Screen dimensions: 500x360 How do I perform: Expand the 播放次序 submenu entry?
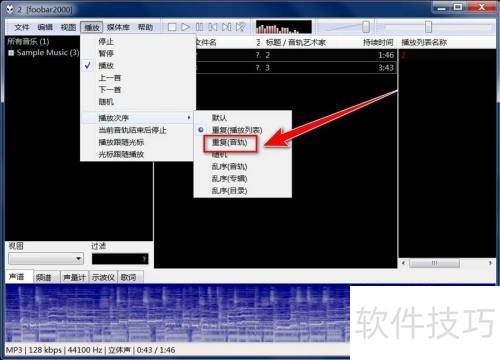(138, 118)
